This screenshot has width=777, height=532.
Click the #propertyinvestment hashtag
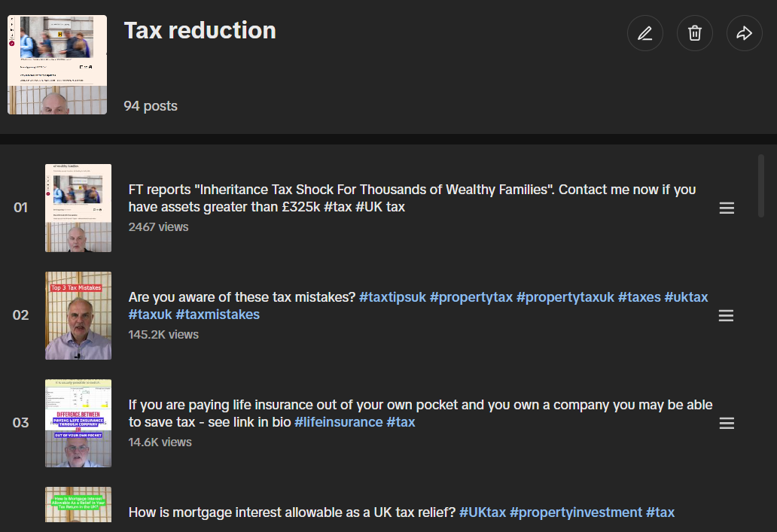576,512
